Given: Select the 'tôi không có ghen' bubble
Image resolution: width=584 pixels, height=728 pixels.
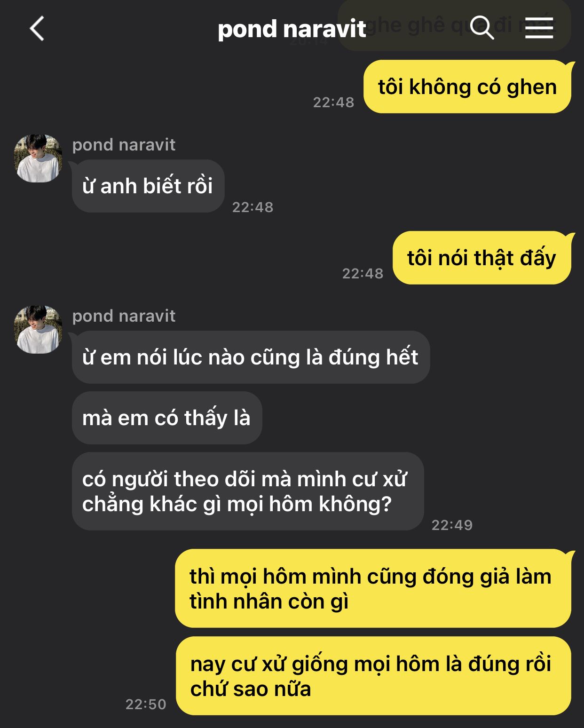Looking at the screenshot, I should click(x=467, y=87).
